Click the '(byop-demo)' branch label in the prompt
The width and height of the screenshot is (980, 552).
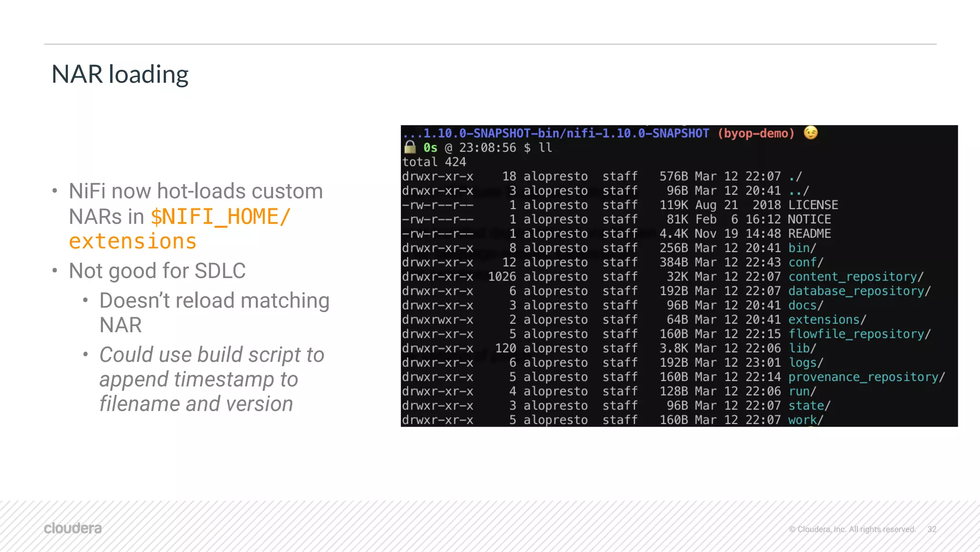[x=756, y=133]
